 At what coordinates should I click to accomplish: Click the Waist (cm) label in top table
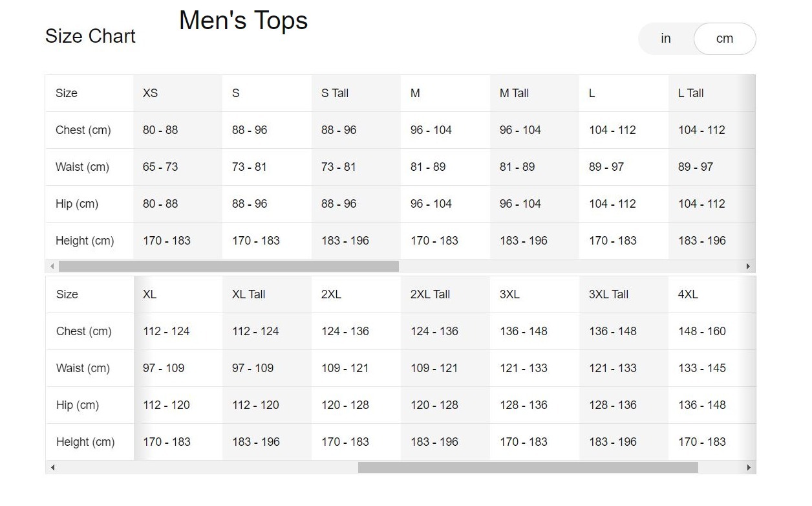(x=82, y=167)
